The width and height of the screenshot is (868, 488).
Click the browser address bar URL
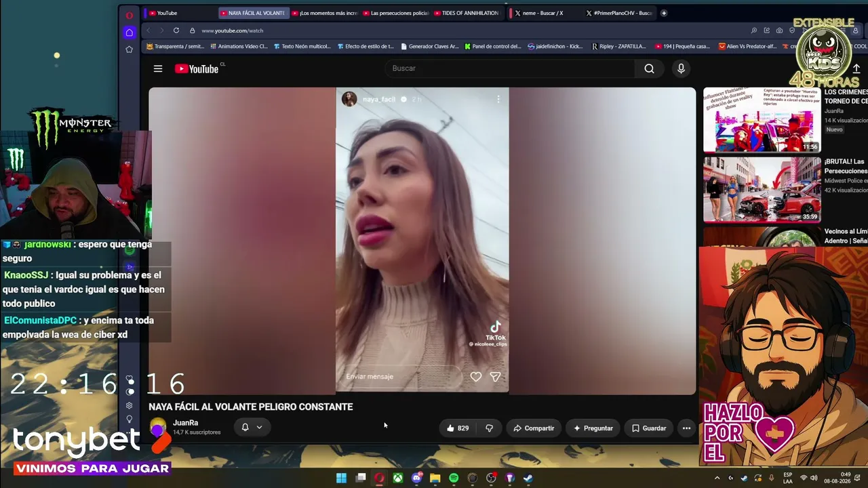[x=233, y=30]
